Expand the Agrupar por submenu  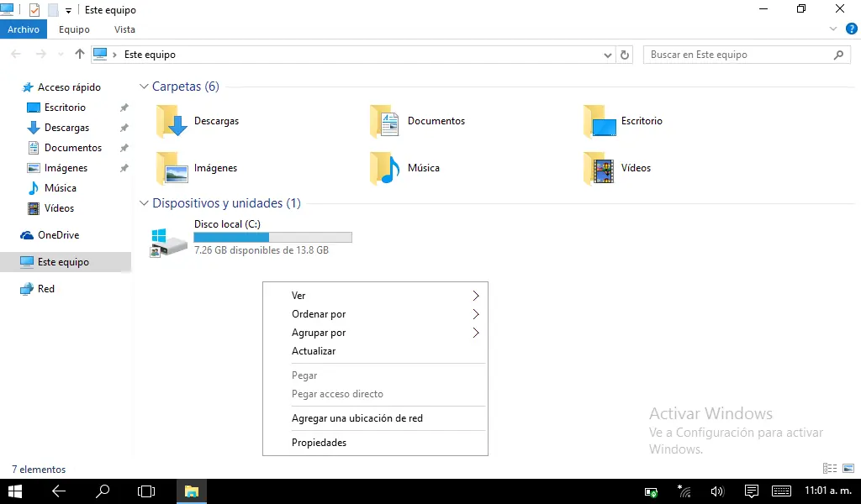click(x=376, y=333)
